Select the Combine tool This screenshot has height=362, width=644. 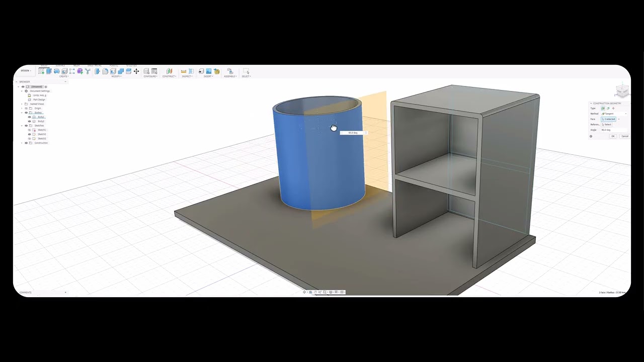pyautogui.click(x=121, y=71)
